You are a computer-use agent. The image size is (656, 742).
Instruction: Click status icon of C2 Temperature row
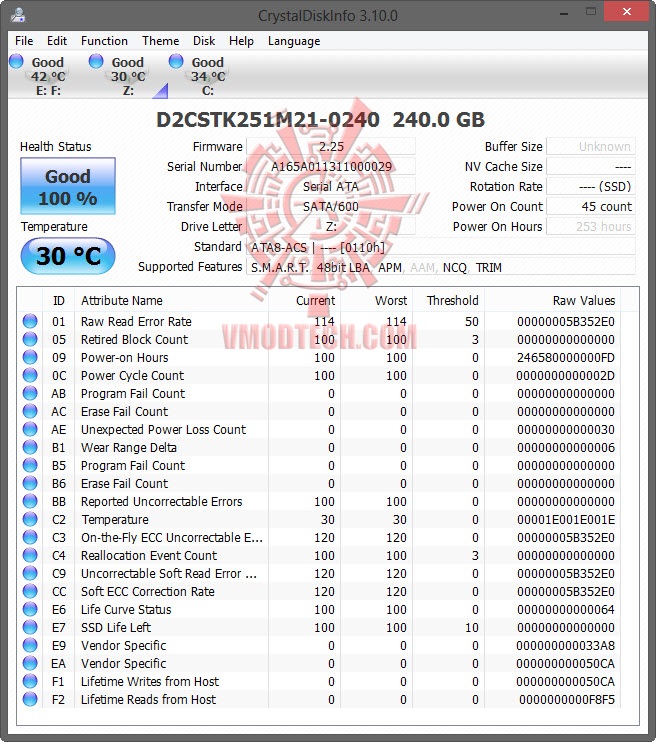click(x=30, y=519)
